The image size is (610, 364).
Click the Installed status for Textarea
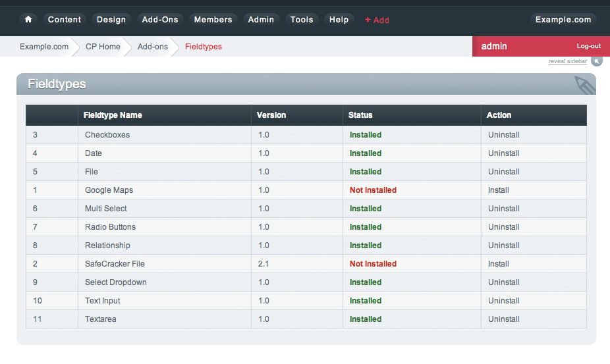[366, 319]
